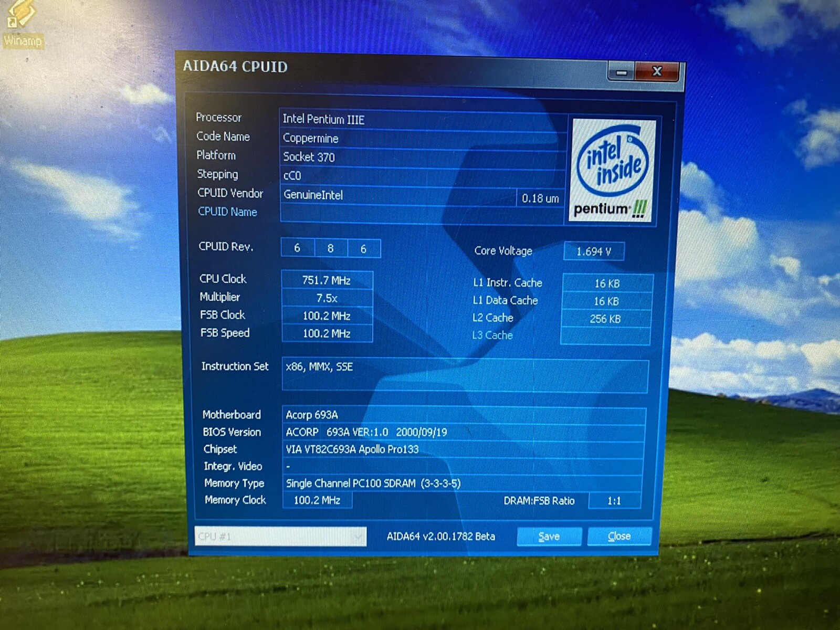
Task: Click the L3 Cache label
Action: [492, 335]
